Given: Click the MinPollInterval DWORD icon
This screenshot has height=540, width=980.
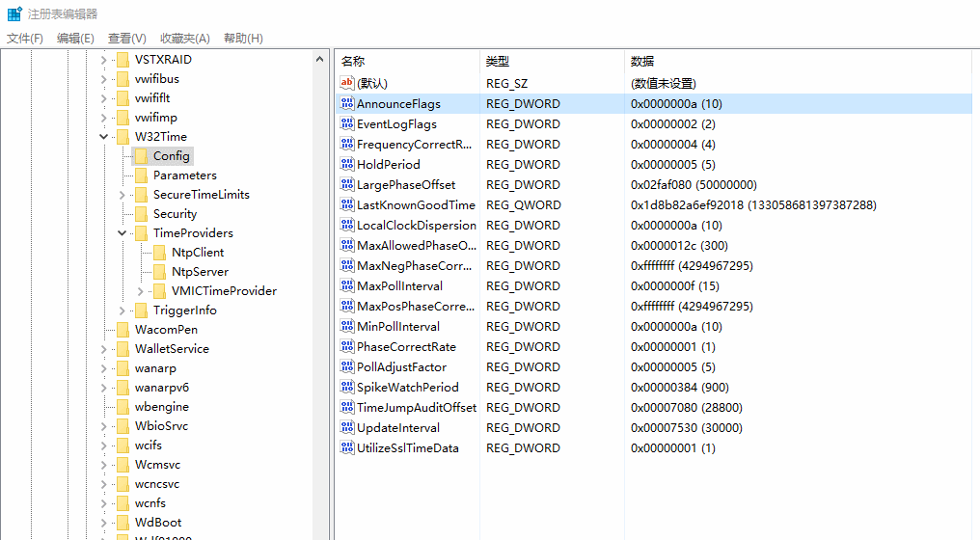Looking at the screenshot, I should coord(347,326).
